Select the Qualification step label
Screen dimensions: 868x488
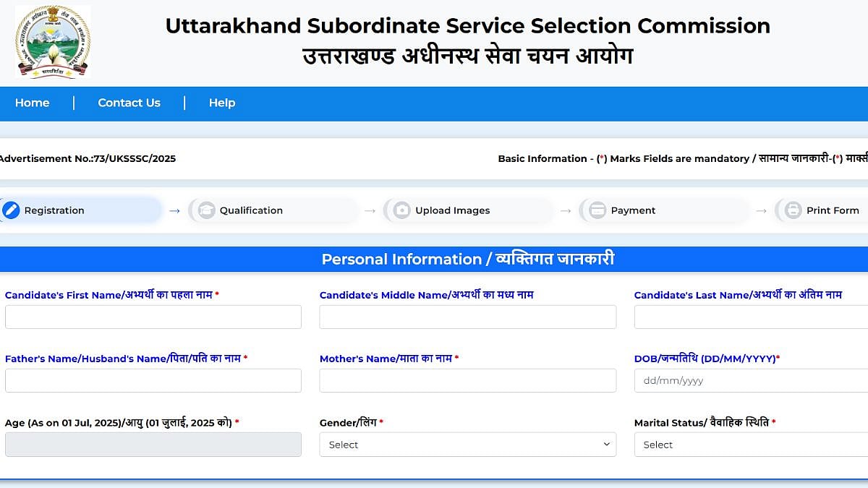pyautogui.click(x=251, y=210)
